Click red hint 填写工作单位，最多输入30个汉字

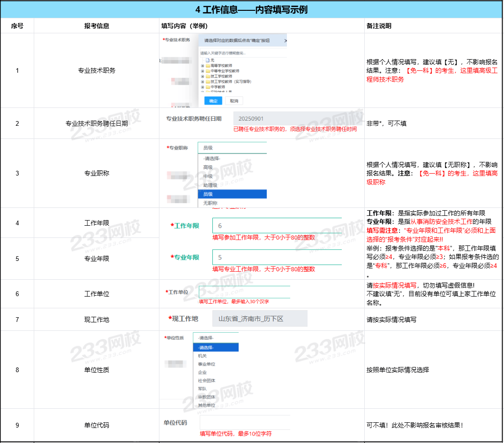tap(233, 301)
